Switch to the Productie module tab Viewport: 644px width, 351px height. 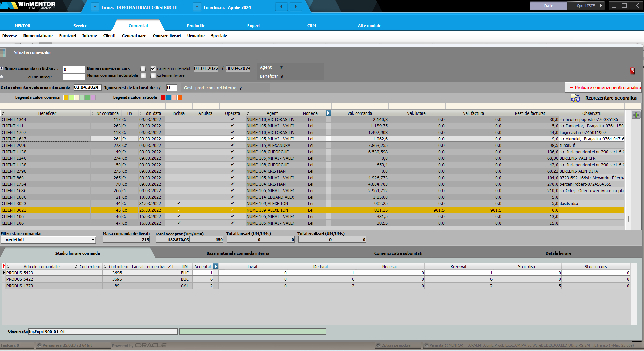[x=196, y=26]
